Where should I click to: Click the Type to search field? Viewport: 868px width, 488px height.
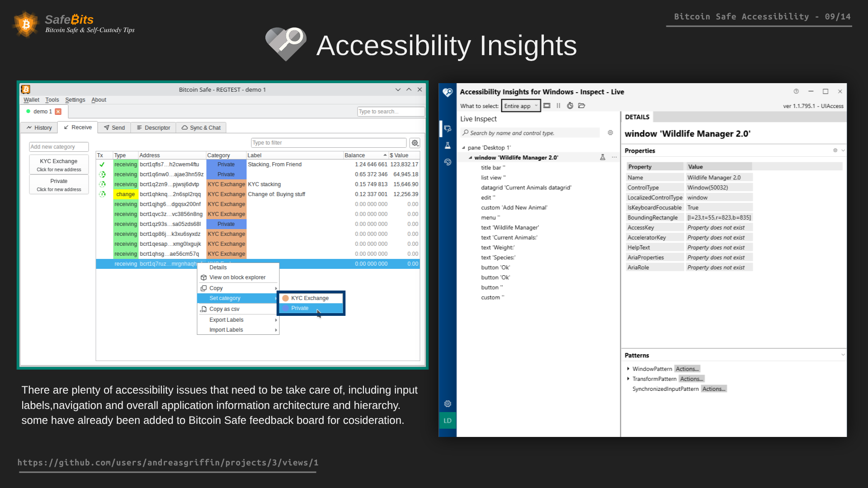coord(391,112)
